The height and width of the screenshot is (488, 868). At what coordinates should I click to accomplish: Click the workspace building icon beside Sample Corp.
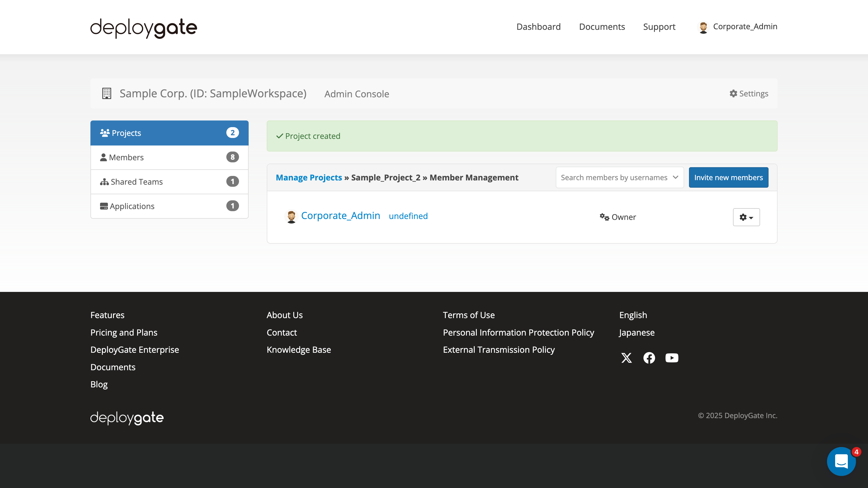pos(106,93)
